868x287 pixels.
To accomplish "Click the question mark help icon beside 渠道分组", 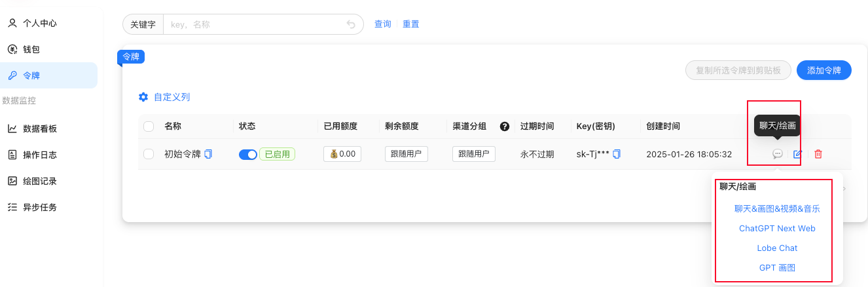I will (x=505, y=126).
